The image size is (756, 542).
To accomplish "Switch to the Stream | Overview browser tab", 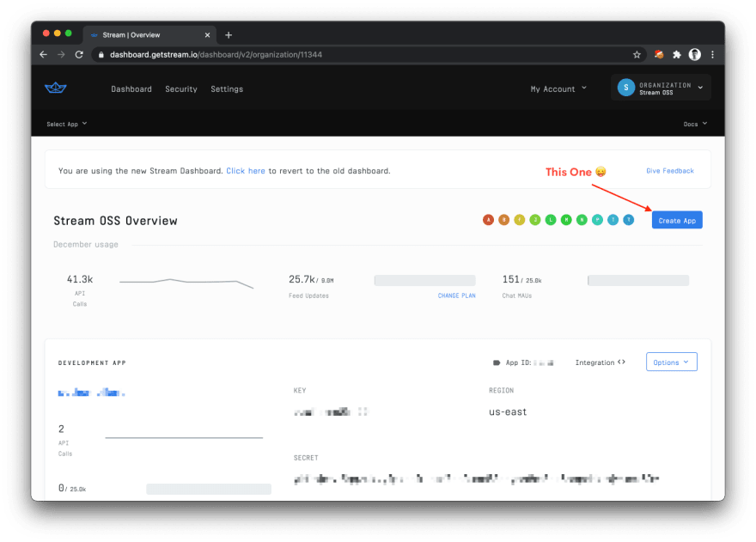I will [149, 34].
